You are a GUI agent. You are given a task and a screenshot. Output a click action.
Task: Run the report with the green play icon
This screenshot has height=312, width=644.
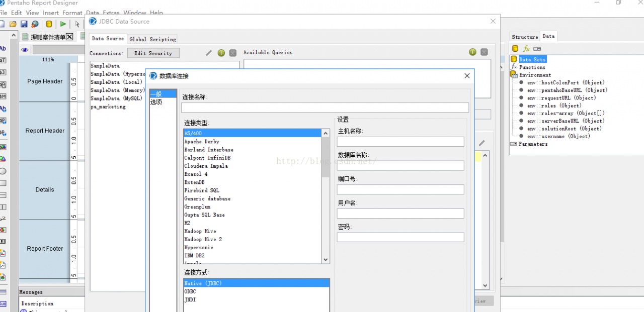[63, 24]
